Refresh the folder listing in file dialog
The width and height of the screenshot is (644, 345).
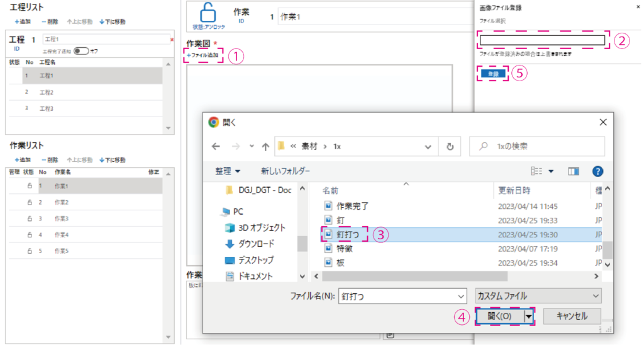(450, 146)
